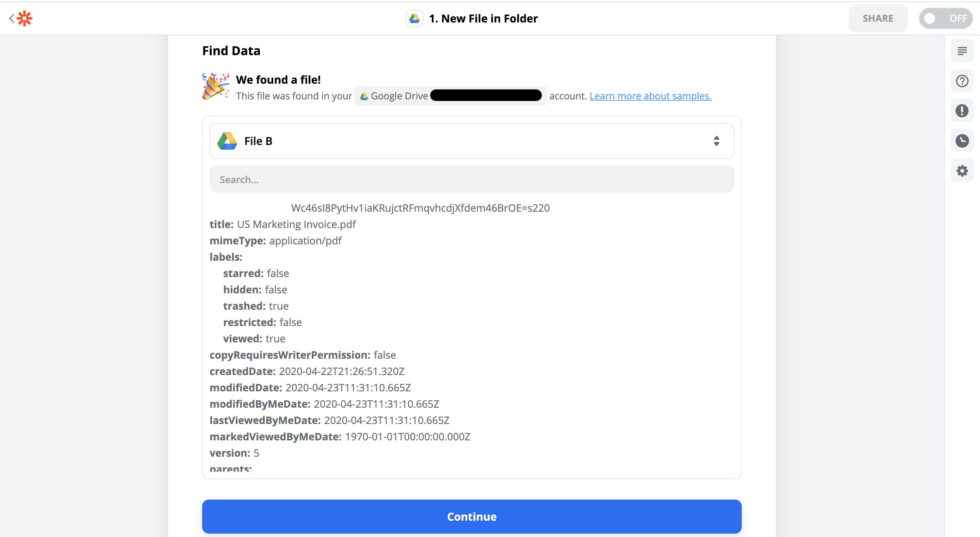Click the Google Drive account badge
Screen dimensions: 980x537
point(450,96)
